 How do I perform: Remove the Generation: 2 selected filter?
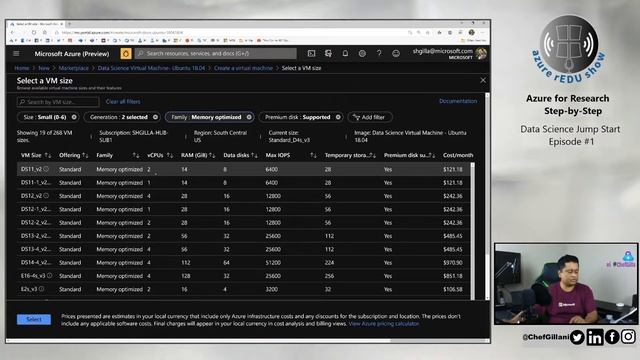click(155, 117)
